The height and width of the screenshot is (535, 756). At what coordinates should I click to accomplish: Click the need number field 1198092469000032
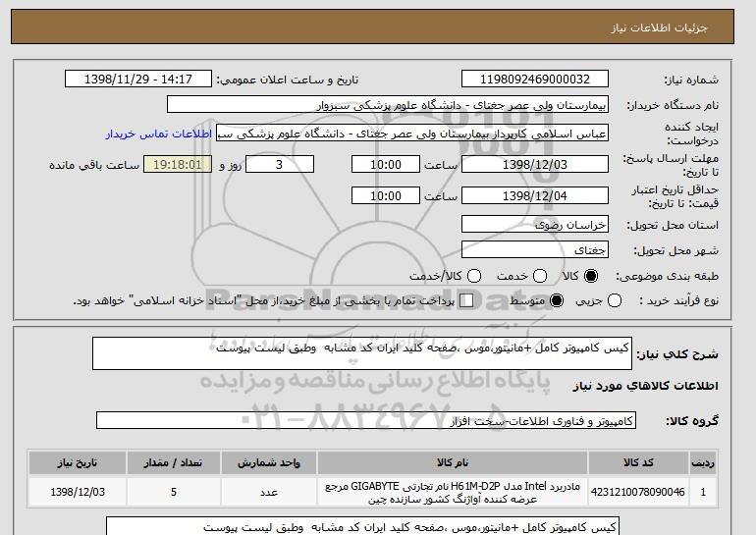[535, 80]
